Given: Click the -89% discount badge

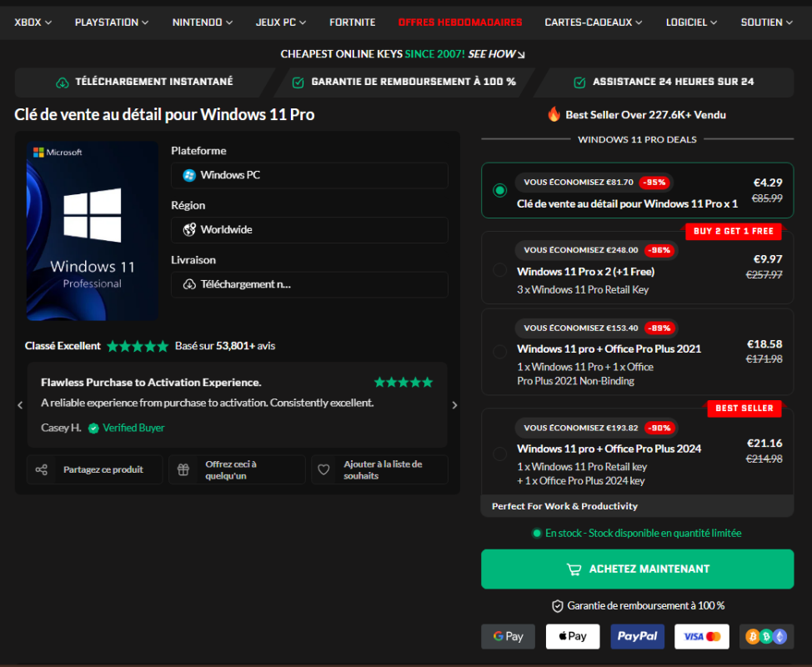Looking at the screenshot, I should tap(659, 328).
